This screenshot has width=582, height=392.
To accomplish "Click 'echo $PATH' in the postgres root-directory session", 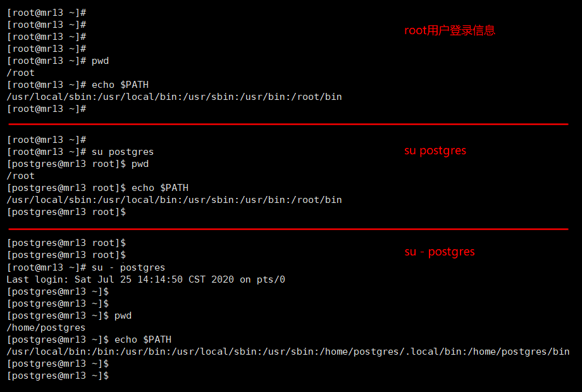I will coord(160,188).
